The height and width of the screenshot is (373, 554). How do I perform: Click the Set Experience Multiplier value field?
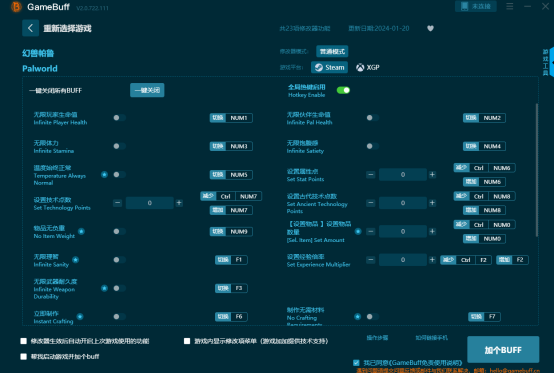click(403, 260)
